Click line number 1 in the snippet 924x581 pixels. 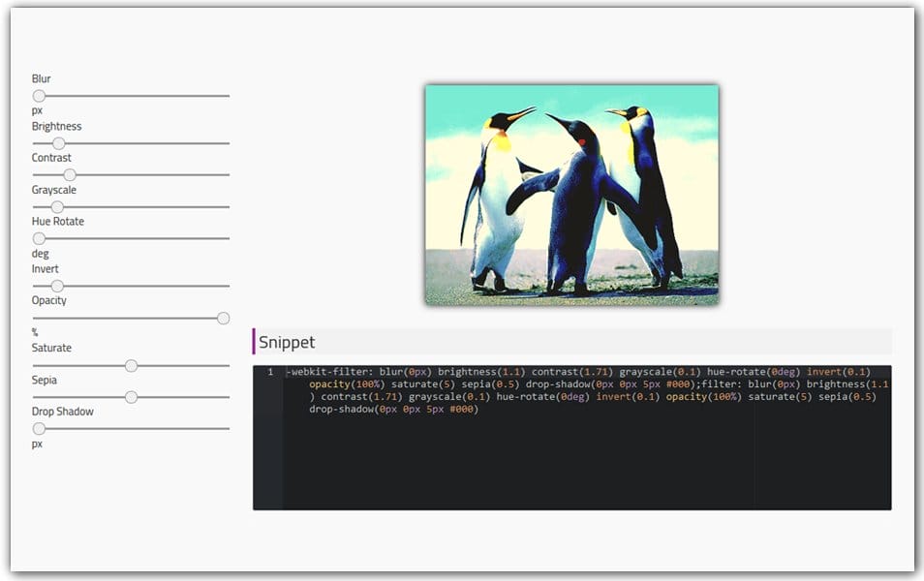pyautogui.click(x=268, y=371)
